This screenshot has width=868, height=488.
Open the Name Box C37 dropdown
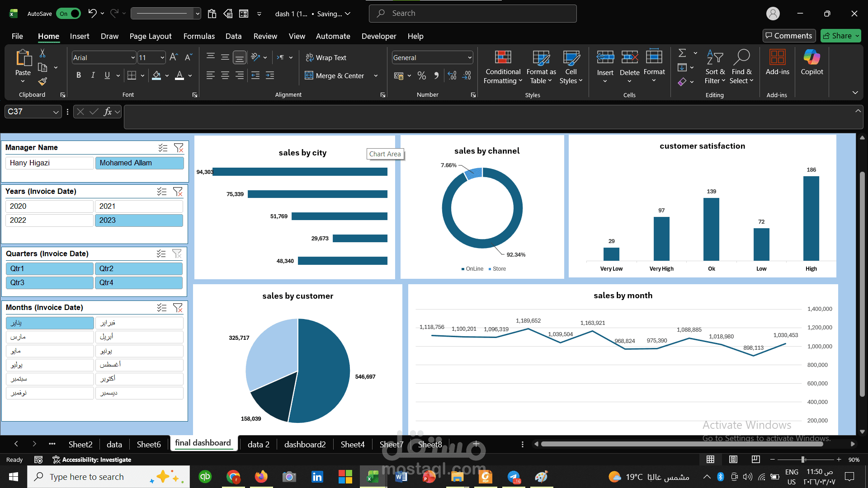tap(56, 112)
